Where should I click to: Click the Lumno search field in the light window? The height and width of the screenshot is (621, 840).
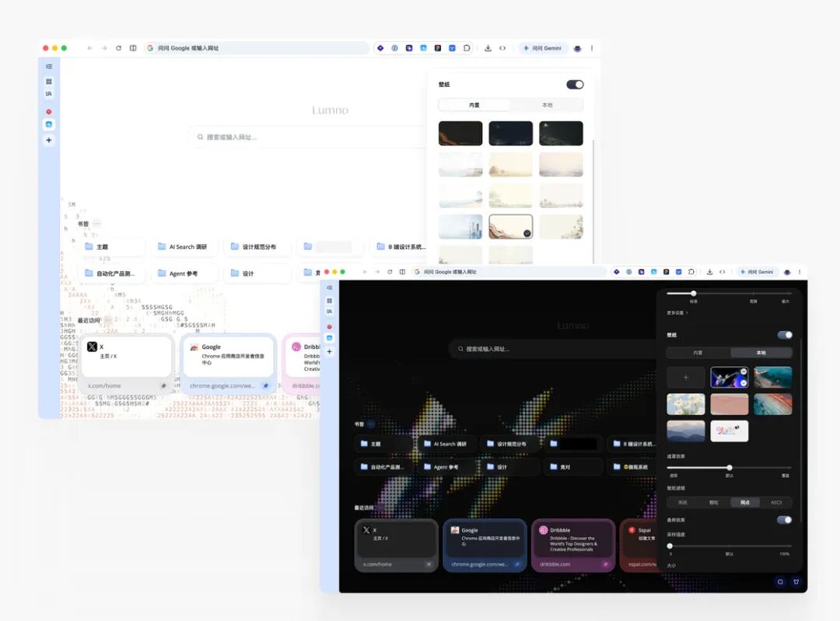click(308, 137)
